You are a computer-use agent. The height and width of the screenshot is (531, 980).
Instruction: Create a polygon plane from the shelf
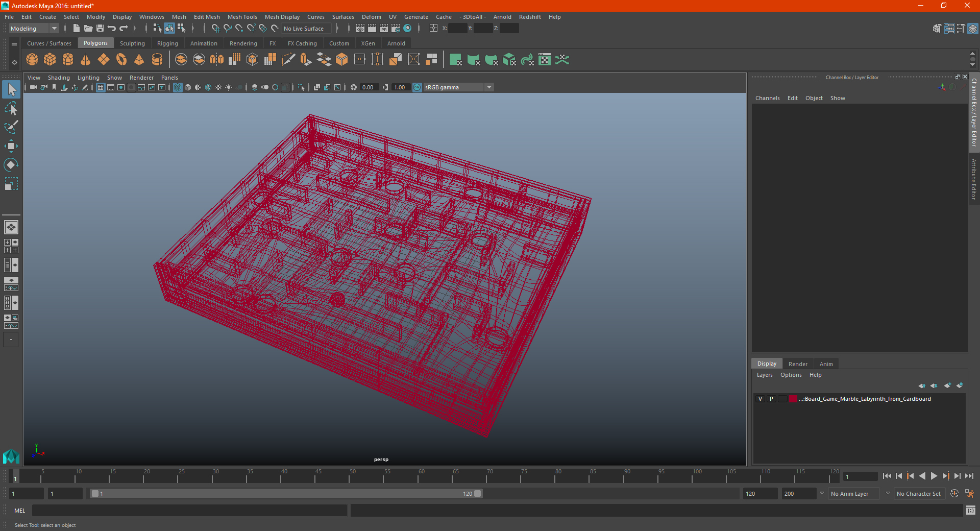pos(104,60)
